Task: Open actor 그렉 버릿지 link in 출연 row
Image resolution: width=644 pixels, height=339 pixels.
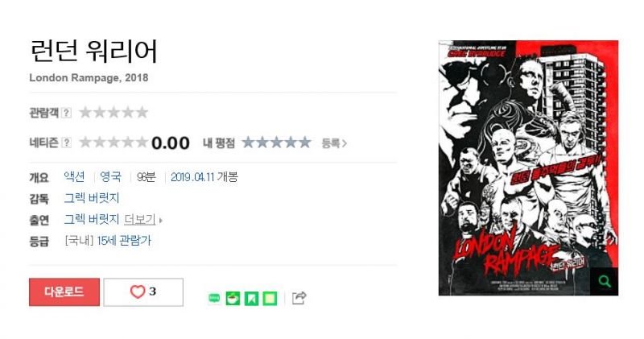Action: tap(92, 220)
